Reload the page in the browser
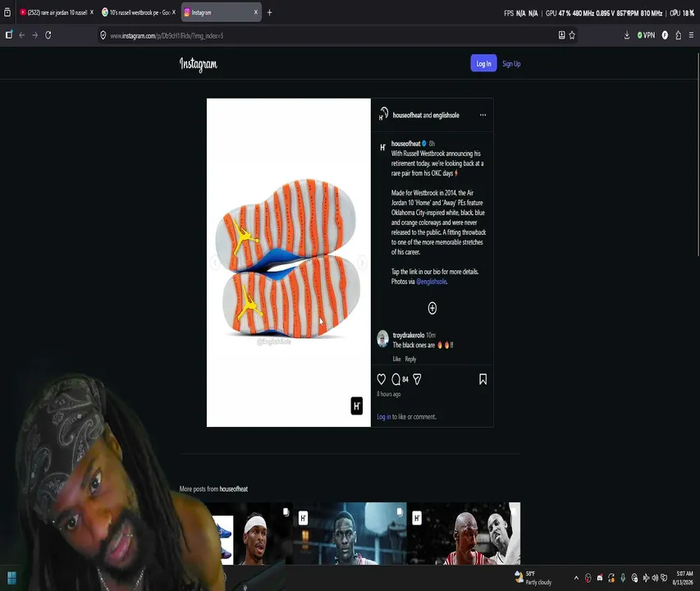 (x=48, y=35)
